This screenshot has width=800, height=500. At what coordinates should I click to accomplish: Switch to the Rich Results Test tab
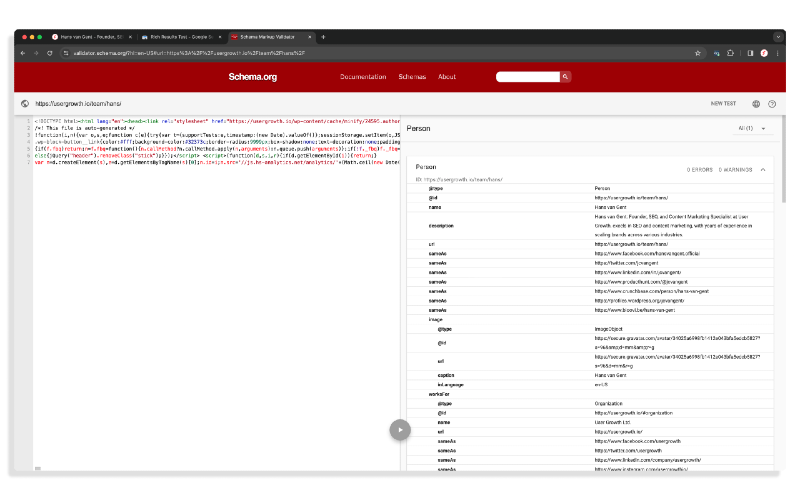pyautogui.click(x=182, y=37)
